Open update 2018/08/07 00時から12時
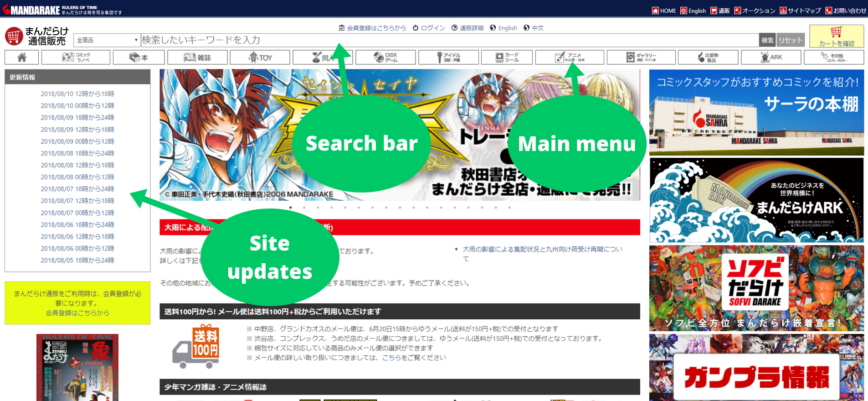This screenshot has width=868, height=401. tap(77, 213)
